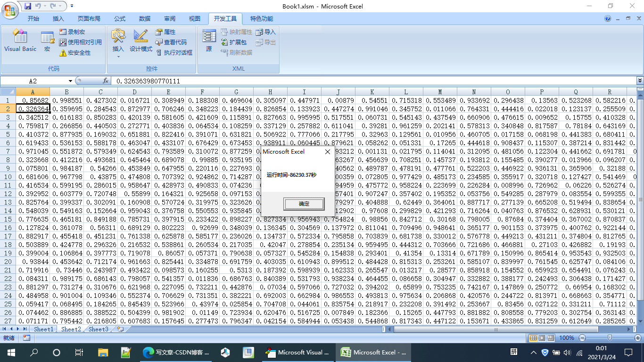Switch to the 开始 ribbon tab
This screenshot has height=362, width=644.
click(x=33, y=19)
